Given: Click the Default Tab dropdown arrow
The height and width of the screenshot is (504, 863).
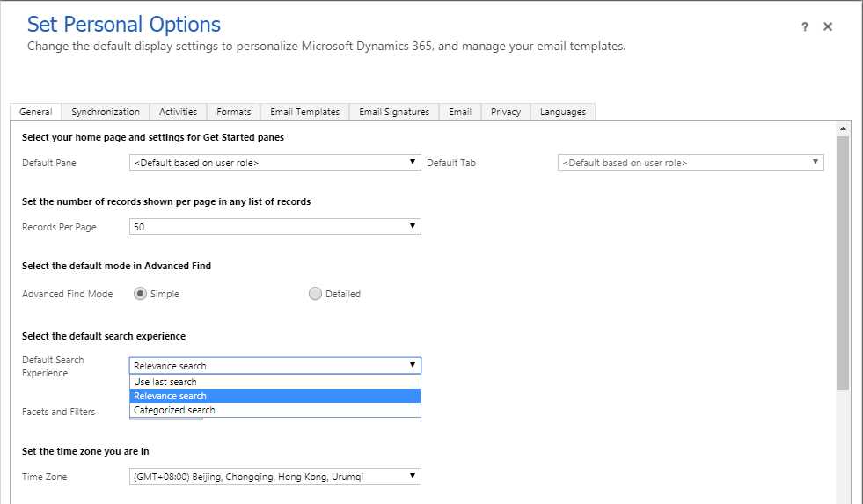Looking at the screenshot, I should (x=815, y=163).
